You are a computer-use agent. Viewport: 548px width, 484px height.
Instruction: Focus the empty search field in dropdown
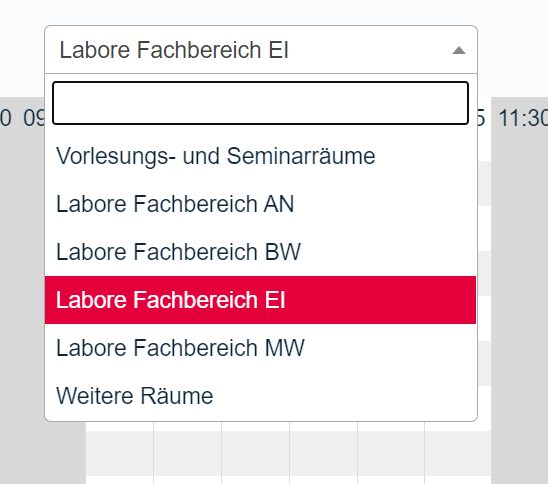coord(260,103)
